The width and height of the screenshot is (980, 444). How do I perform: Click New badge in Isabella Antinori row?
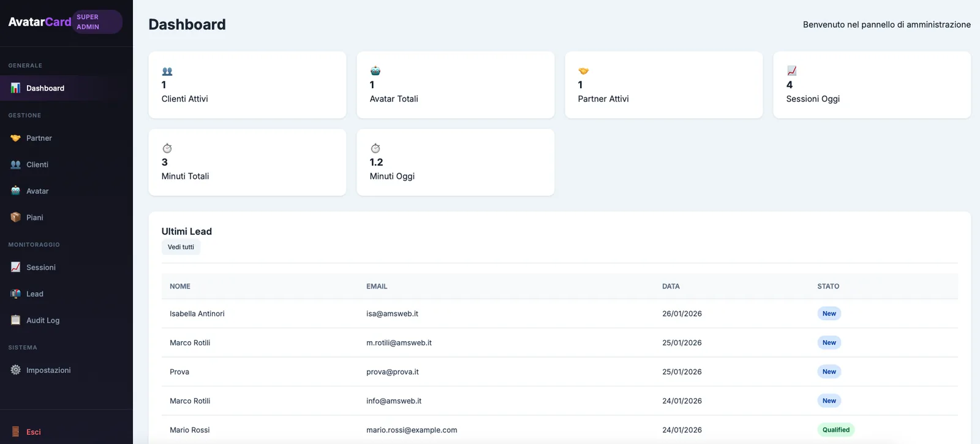point(829,314)
